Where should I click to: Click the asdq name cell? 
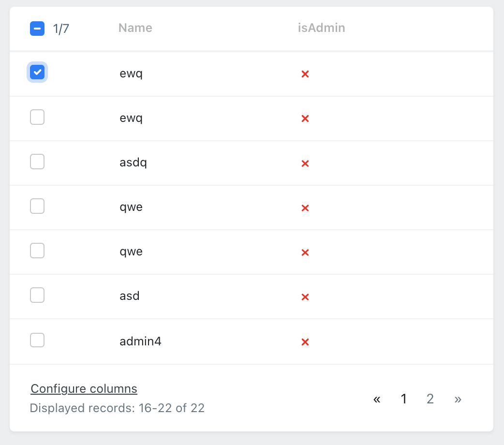click(133, 163)
